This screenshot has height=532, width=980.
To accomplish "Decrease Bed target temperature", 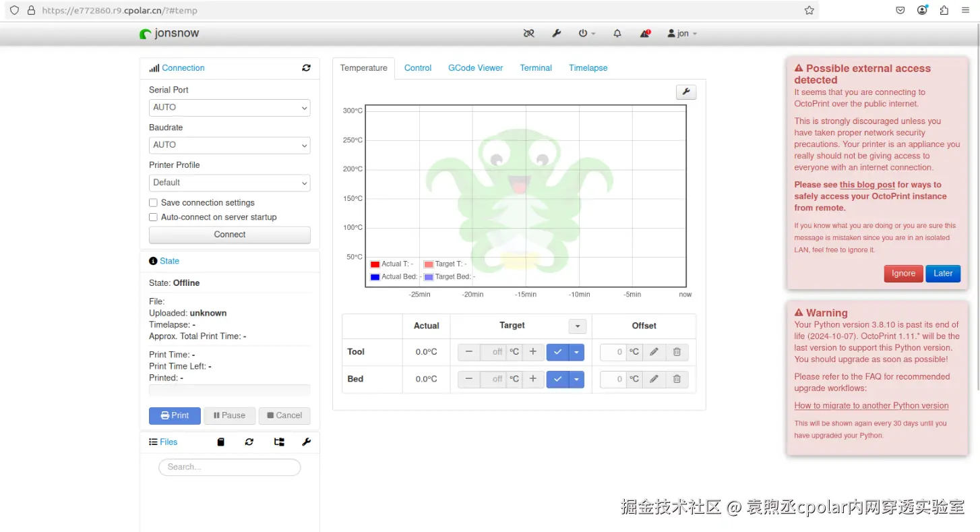I will click(x=469, y=379).
